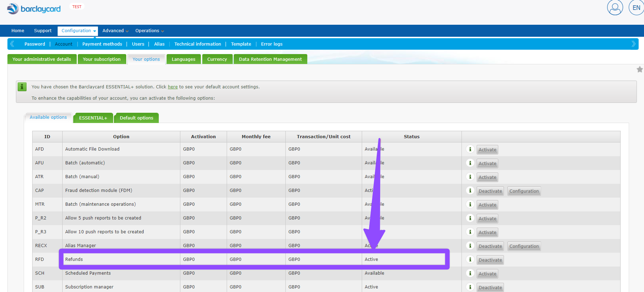The width and height of the screenshot is (644, 292).
Task: Select Available options tab
Action: (48, 117)
